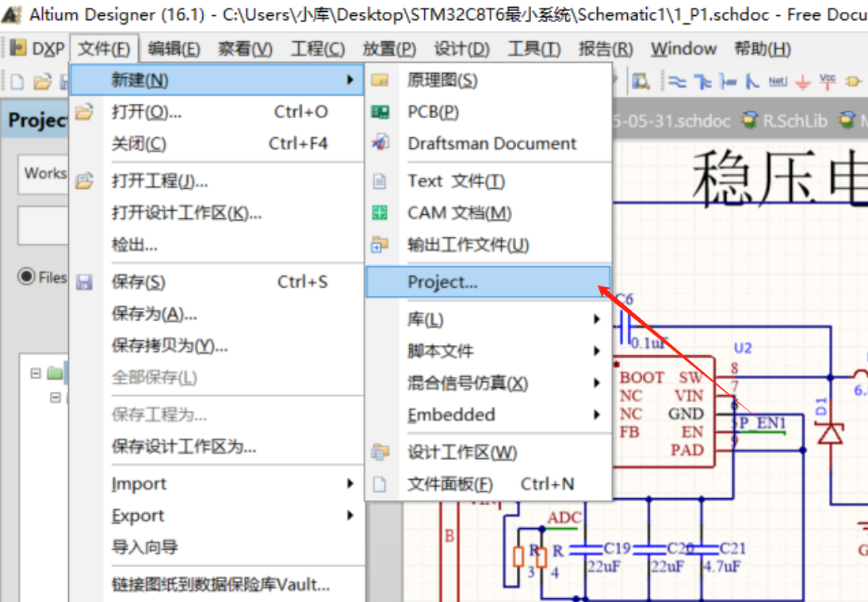The width and height of the screenshot is (868, 602).
Task: Click the 设计工作区 workspace icon
Action: click(x=380, y=452)
